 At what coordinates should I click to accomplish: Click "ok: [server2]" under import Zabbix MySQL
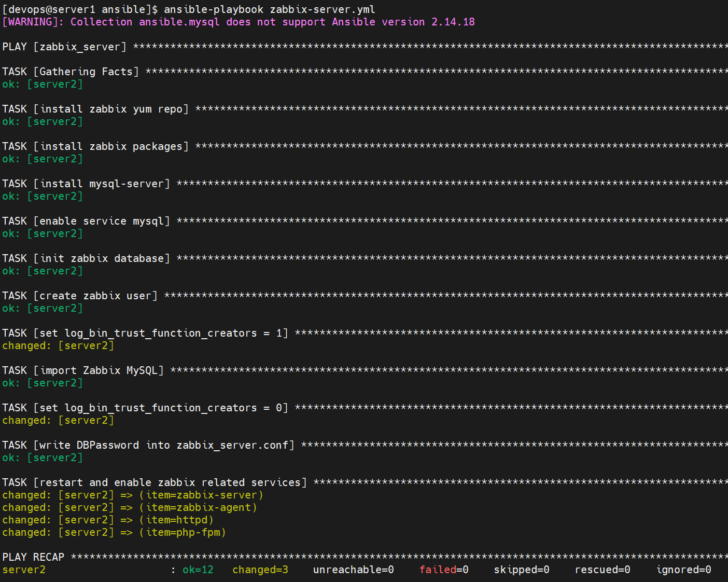pos(43,383)
